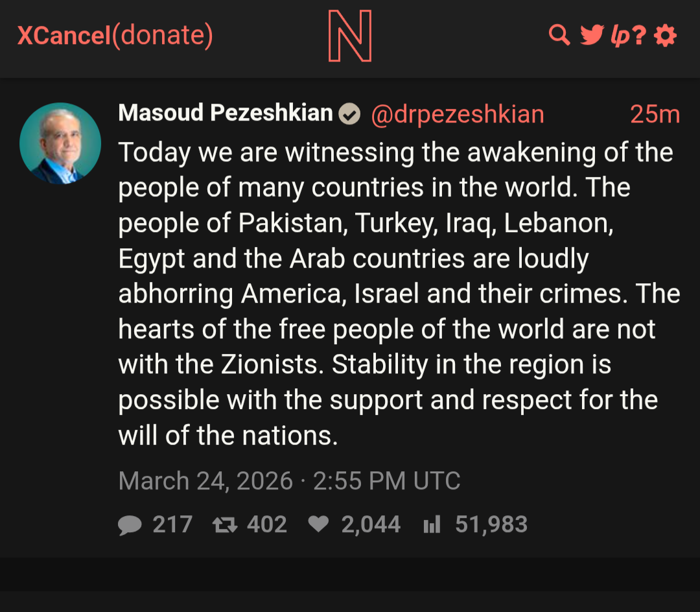Go to XCancel home link

(64, 36)
